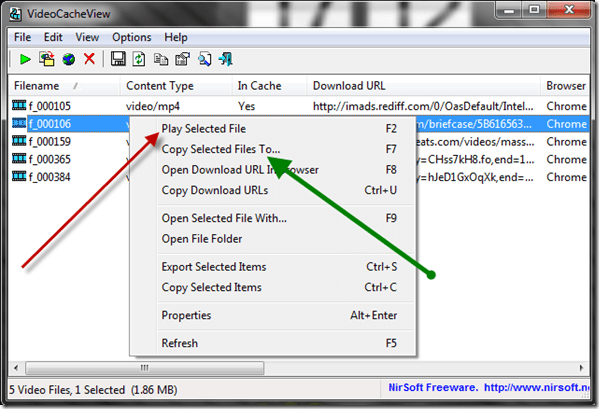Click the film icon of f_000105
The height and width of the screenshot is (409, 599).
pyautogui.click(x=19, y=105)
